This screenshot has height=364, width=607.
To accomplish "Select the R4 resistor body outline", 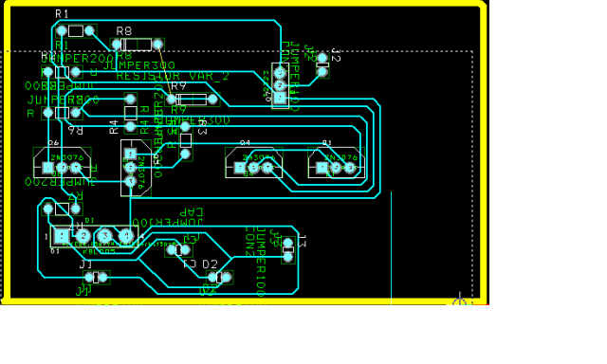I will click(x=131, y=113).
